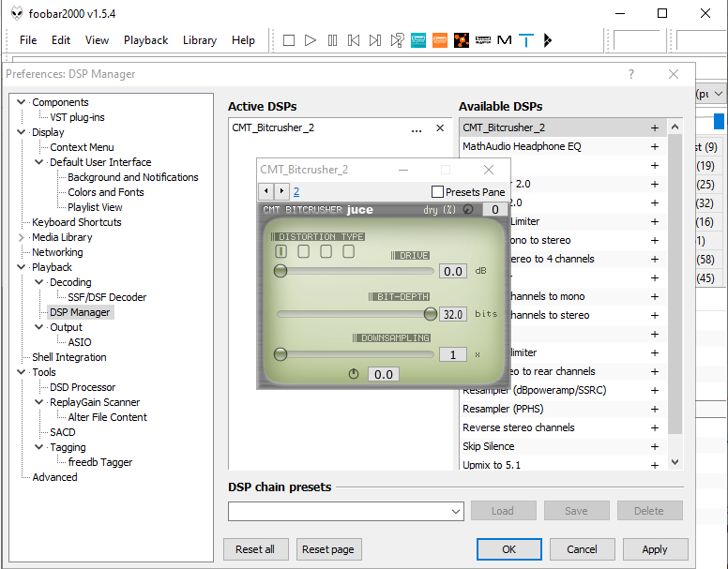Click scroll-down arrow of Available DSPs list
Viewport: 728px width, 569px height.
tap(675, 462)
